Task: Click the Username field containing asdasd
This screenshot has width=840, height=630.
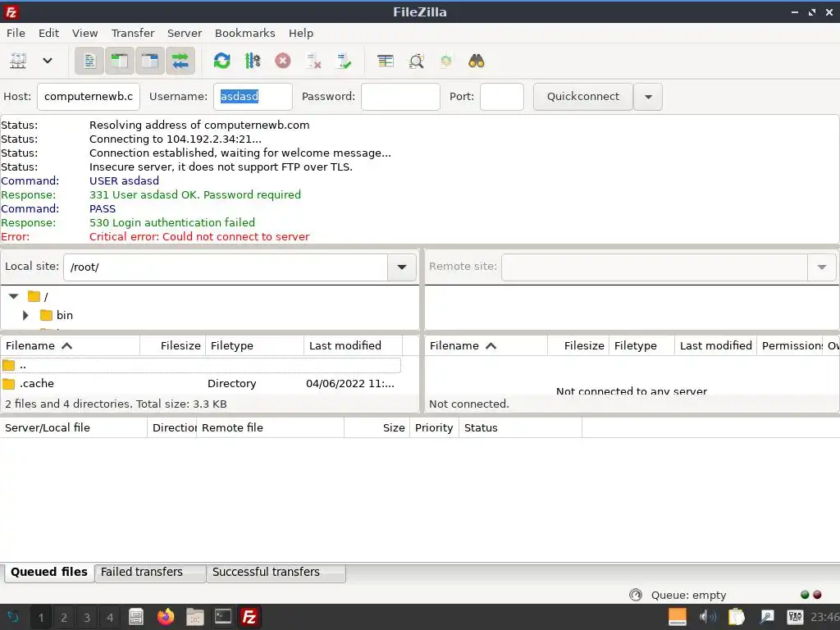Action: (253, 97)
